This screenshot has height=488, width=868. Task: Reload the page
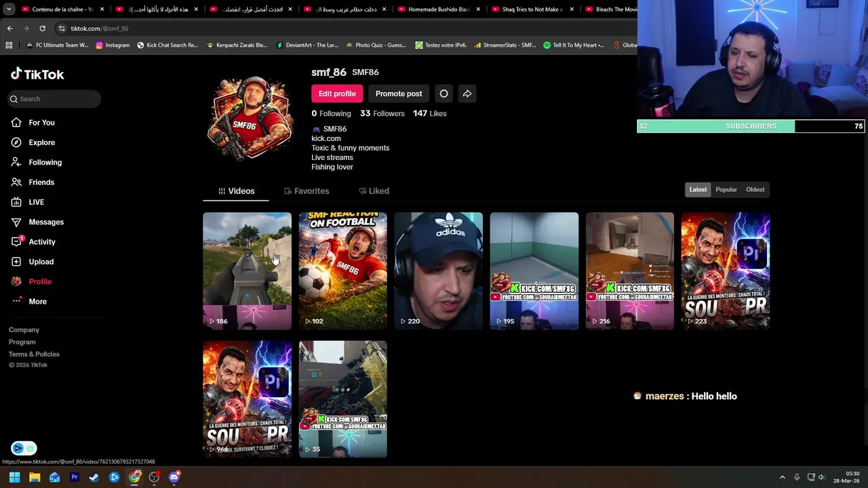(x=42, y=28)
